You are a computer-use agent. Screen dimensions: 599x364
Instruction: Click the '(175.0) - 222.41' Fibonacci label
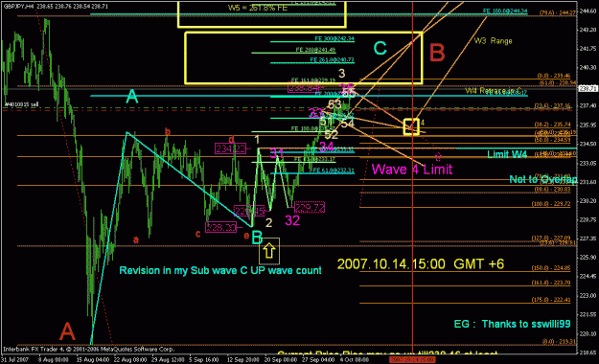click(551, 300)
